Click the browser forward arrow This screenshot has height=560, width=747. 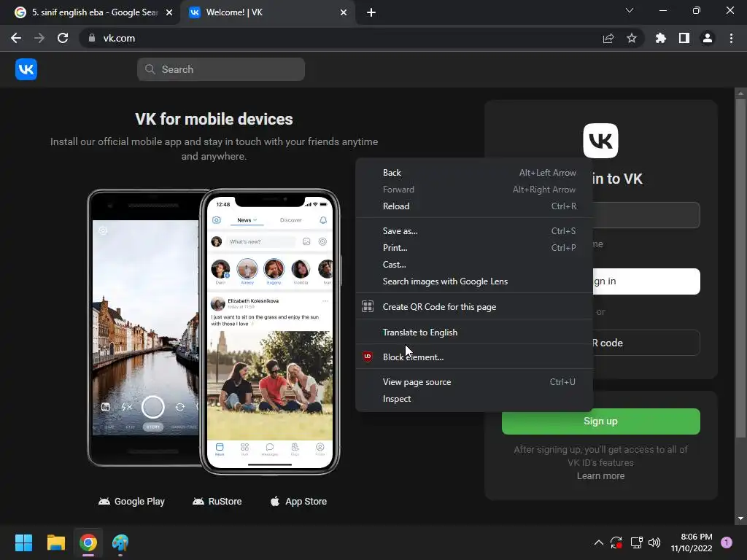point(39,38)
